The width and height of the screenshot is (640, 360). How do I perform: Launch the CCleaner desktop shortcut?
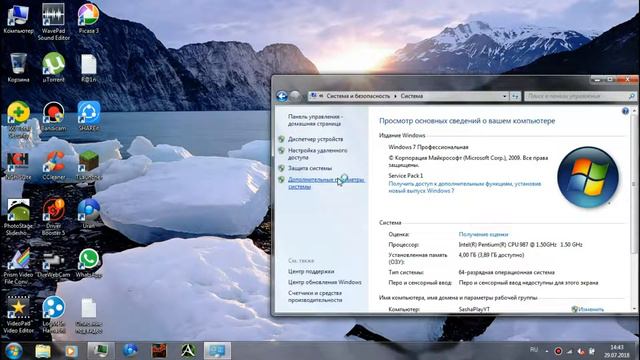tap(53, 165)
